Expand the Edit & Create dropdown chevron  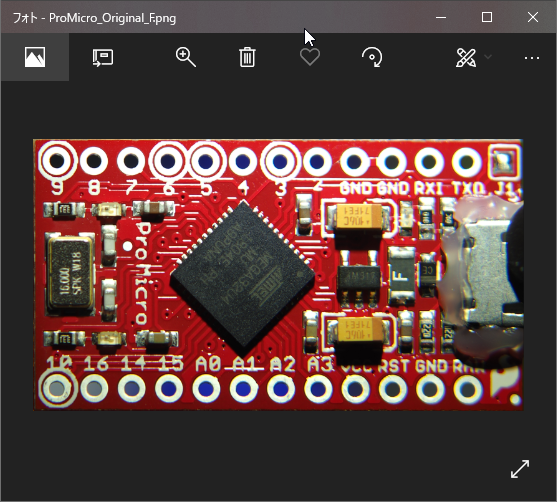tap(488, 57)
